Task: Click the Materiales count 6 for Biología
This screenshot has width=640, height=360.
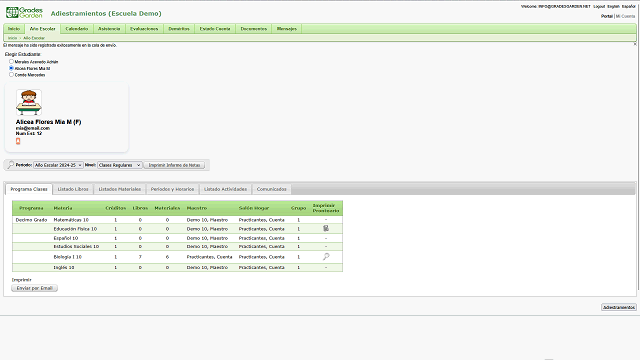Action: [x=167, y=257]
